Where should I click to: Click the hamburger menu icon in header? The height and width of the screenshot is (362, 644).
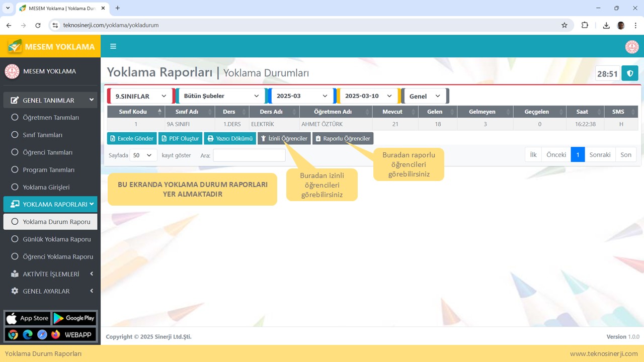[x=113, y=46]
